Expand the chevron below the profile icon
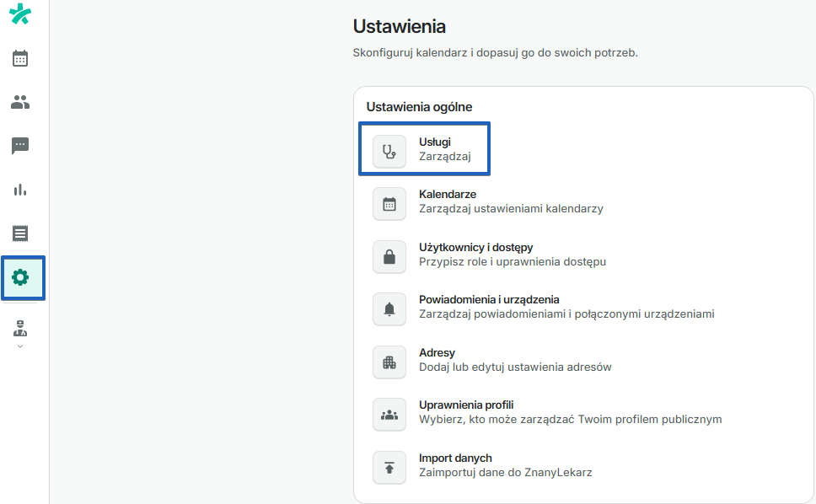 [x=19, y=344]
